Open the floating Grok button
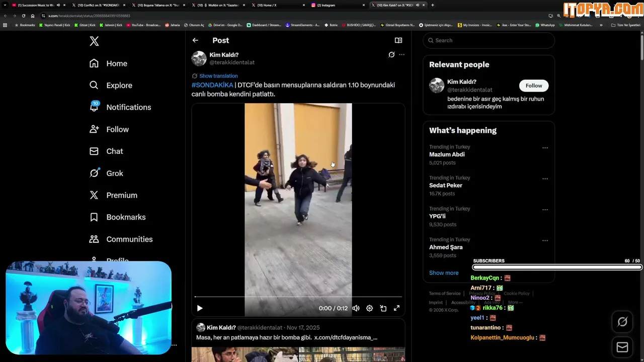Screen dimensions: 644x362 coord(622,322)
